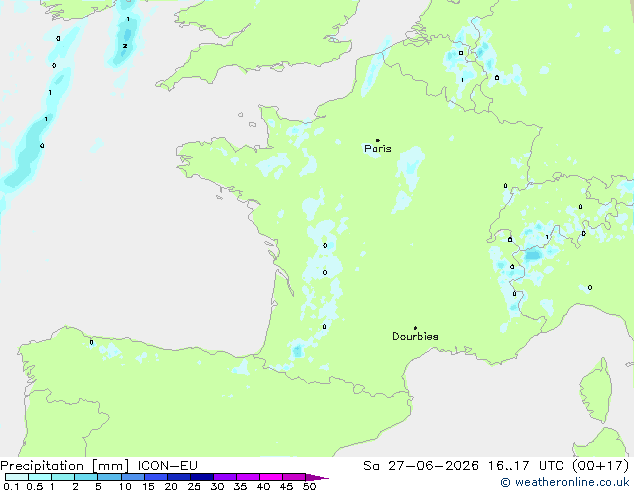Click the black dot marking Paris
Screen dimensions: 634x490
click(x=378, y=140)
